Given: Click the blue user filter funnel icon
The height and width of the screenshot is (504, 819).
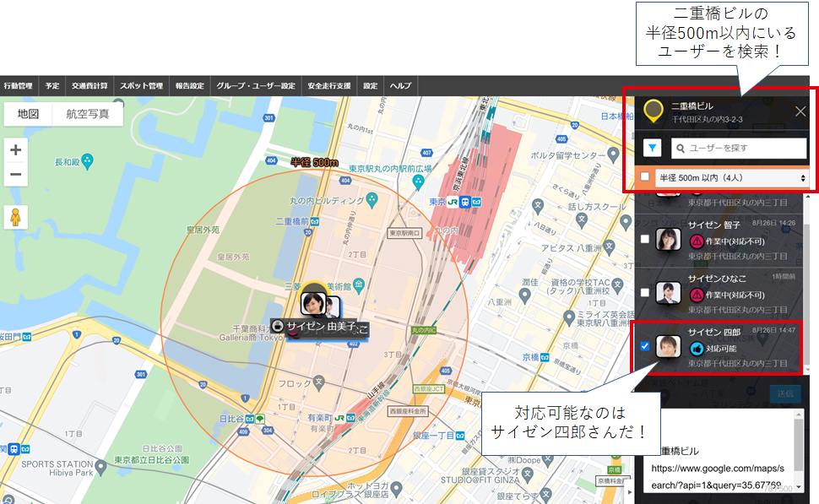Looking at the screenshot, I should click(653, 149).
